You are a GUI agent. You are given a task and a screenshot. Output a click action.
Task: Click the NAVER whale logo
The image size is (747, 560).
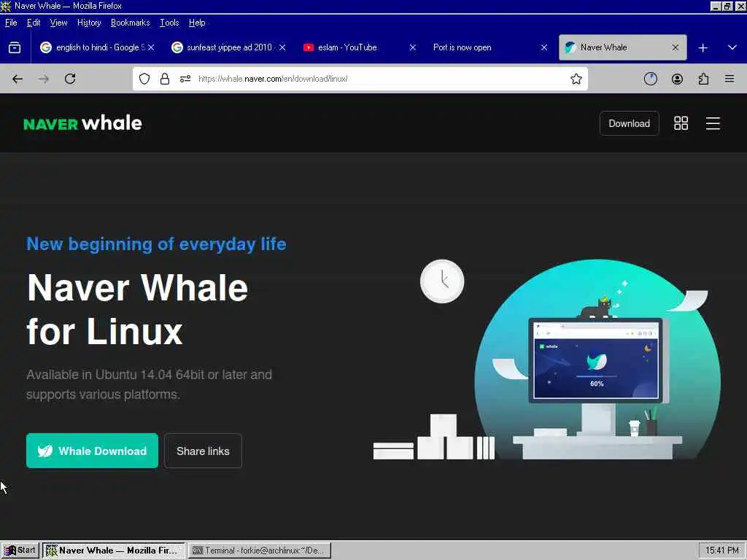point(82,123)
